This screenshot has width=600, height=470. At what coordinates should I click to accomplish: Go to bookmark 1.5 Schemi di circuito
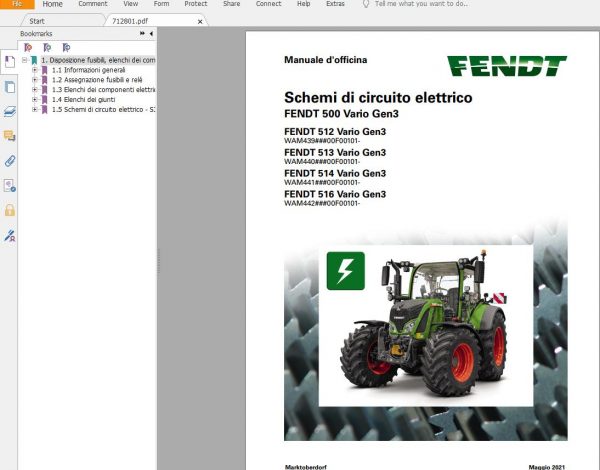tap(103, 109)
